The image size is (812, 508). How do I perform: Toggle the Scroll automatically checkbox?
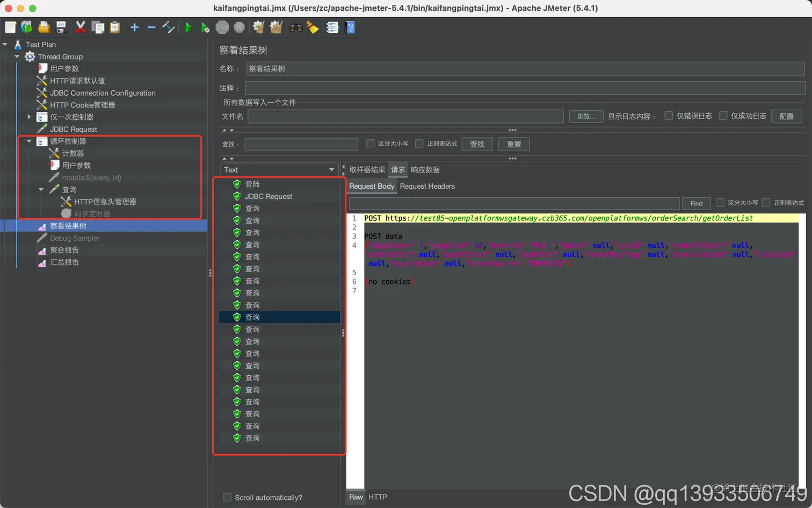(227, 497)
